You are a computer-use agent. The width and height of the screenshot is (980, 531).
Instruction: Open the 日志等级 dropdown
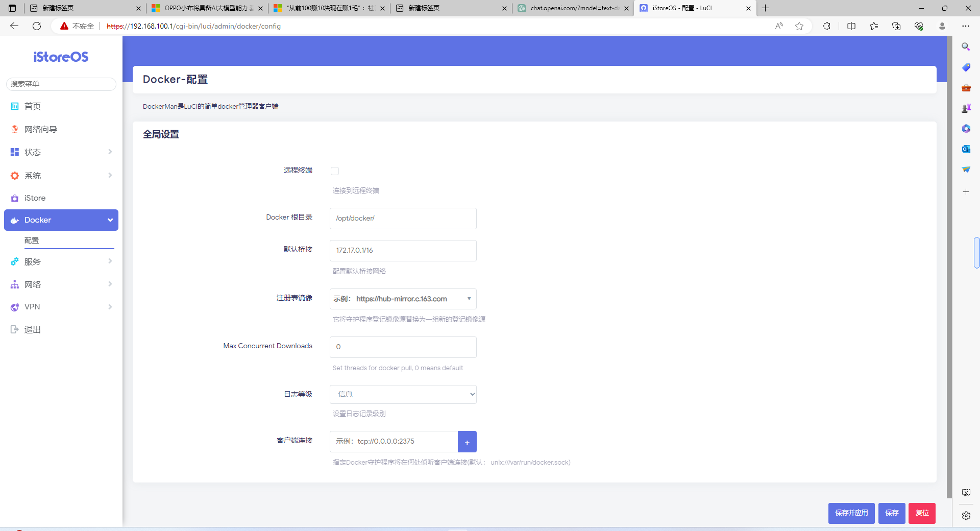403,394
